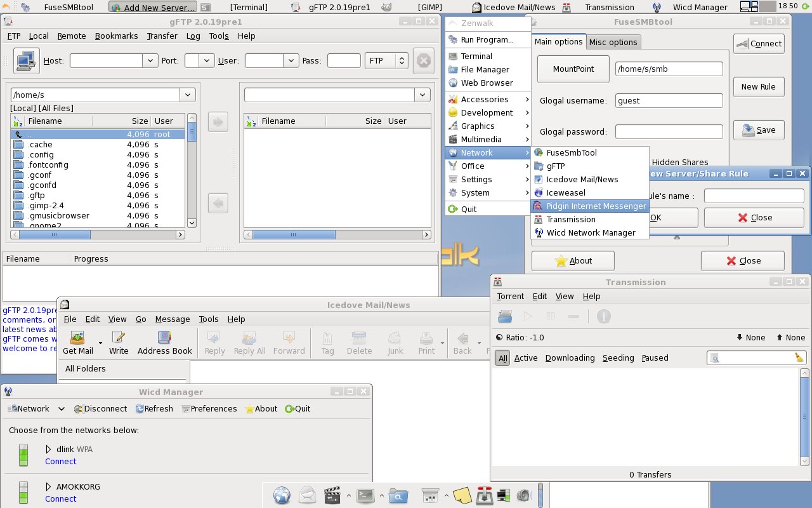Click Transmission's remove torrent icon

(573, 316)
